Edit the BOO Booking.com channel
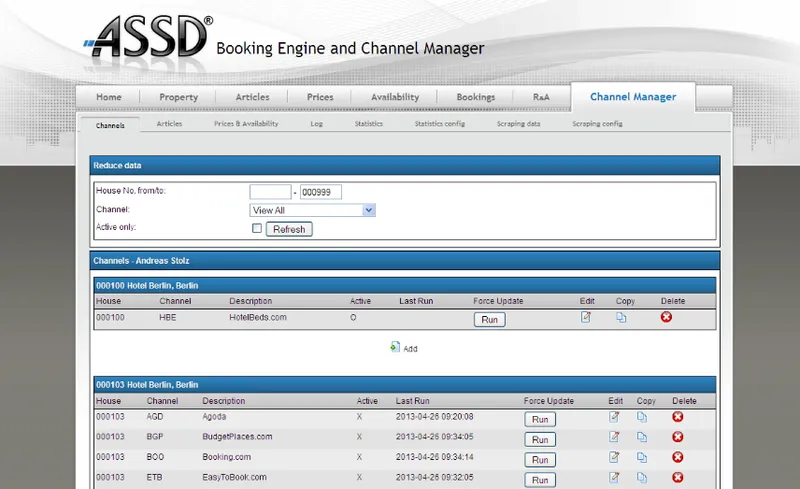 coord(614,457)
